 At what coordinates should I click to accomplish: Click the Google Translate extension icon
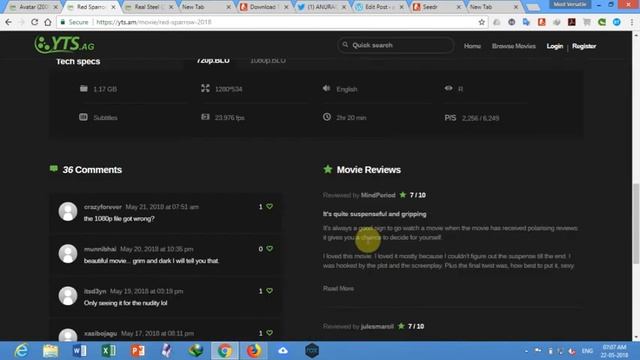click(527, 22)
